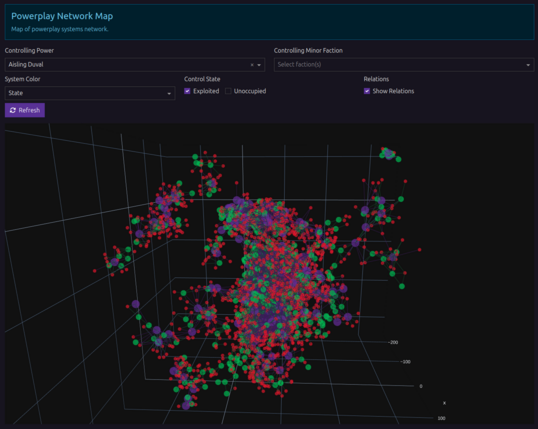This screenshot has height=429, width=538.
Task: Click the -100 axis tick label
Action: 406,362
